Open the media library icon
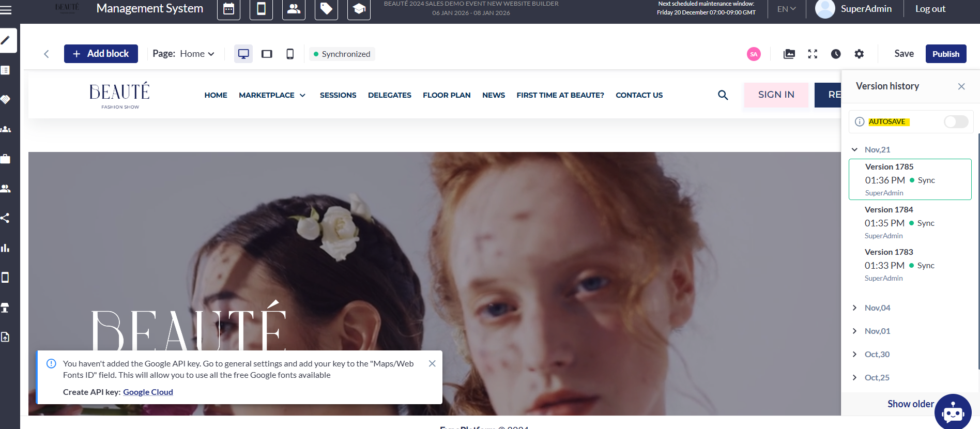 tap(789, 54)
